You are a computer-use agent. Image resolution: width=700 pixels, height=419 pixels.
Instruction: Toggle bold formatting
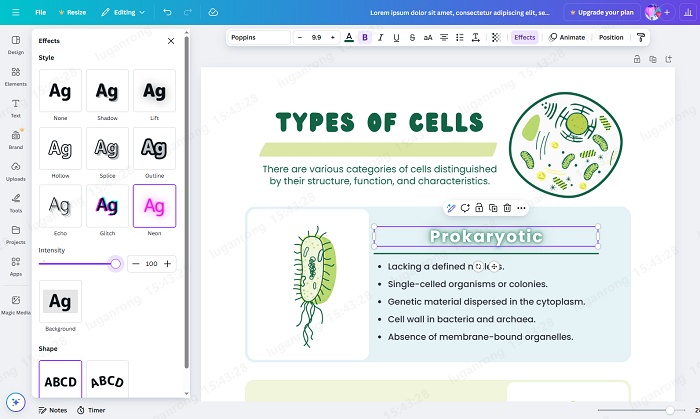[x=364, y=37]
